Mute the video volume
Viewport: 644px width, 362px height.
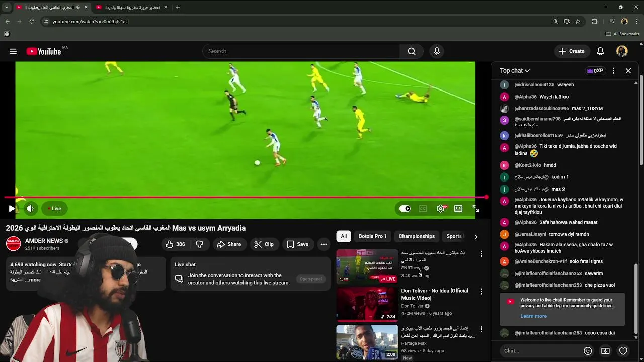(x=30, y=209)
